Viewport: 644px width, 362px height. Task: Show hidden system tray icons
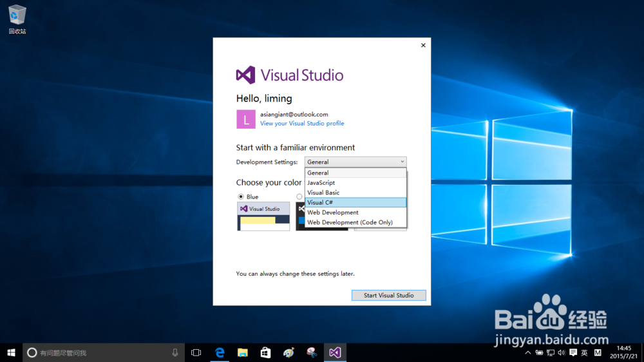coord(528,352)
